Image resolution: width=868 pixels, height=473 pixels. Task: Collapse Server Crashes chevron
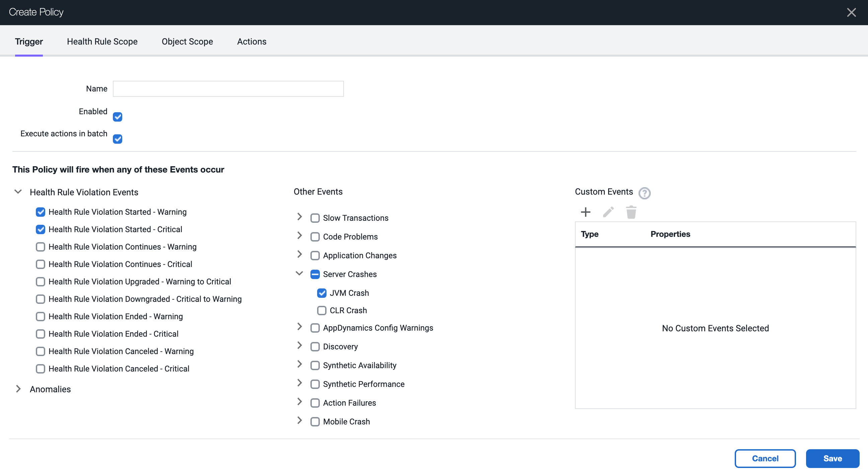(299, 273)
